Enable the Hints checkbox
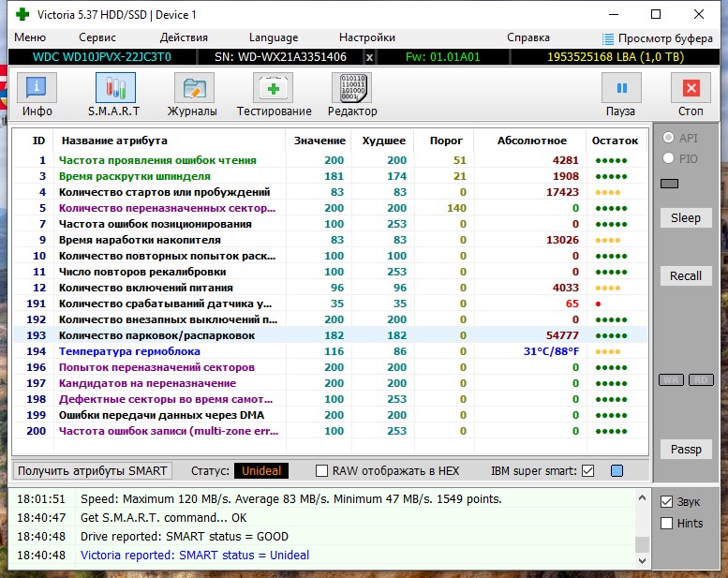The image size is (728, 578). coord(666,524)
